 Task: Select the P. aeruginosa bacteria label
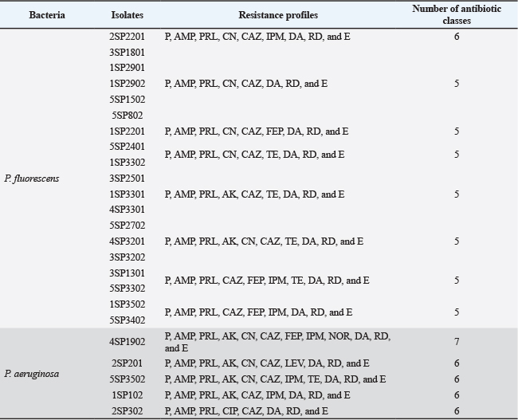pyautogui.click(x=31, y=371)
